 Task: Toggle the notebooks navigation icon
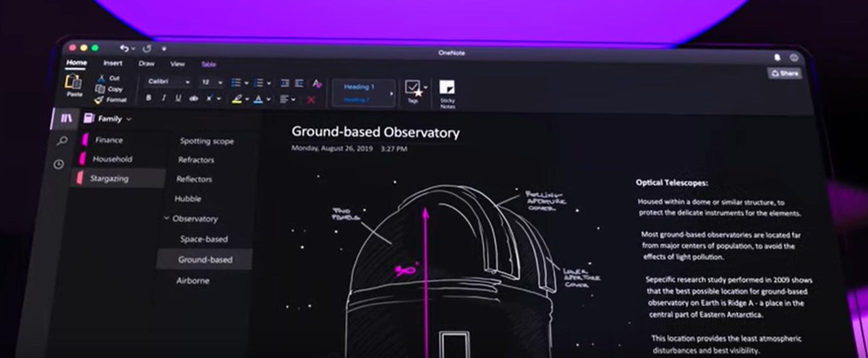click(x=66, y=118)
